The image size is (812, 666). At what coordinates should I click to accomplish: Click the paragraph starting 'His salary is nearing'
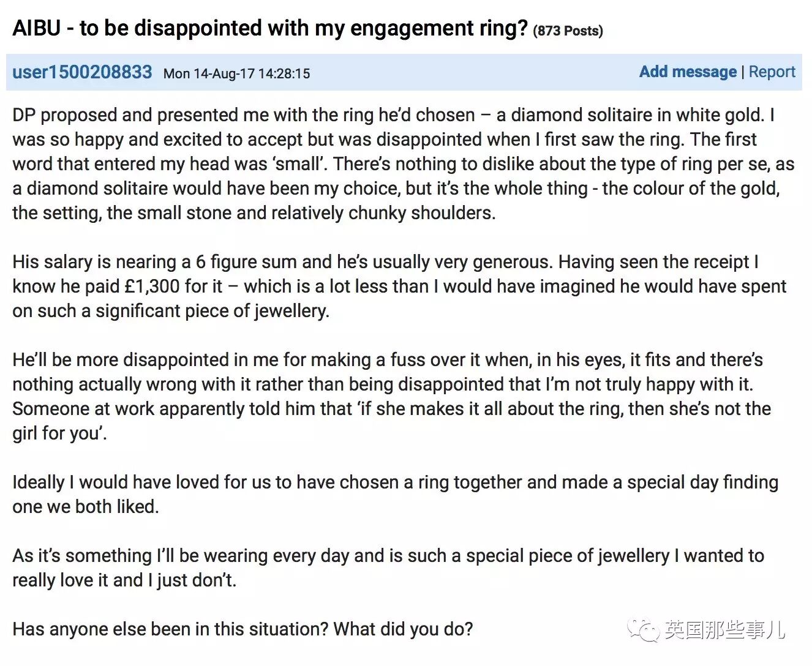399,286
